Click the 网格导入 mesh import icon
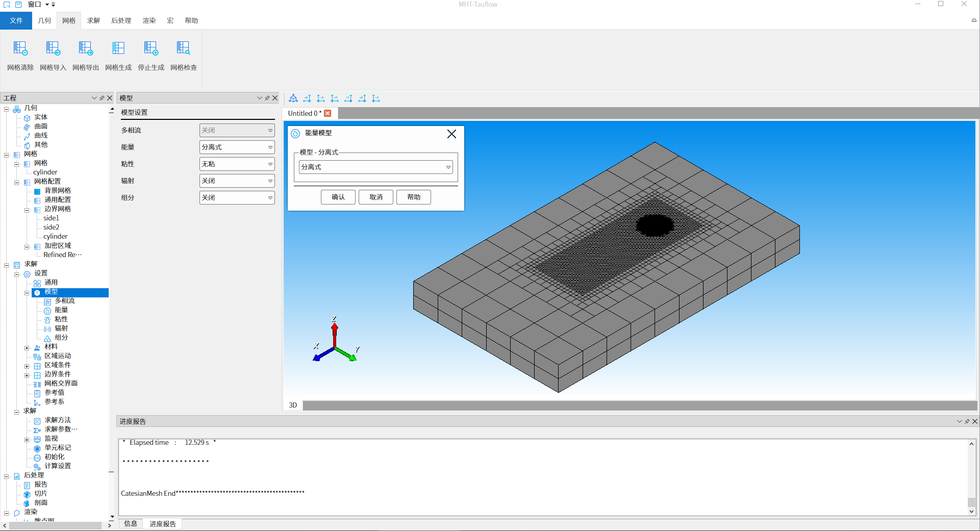This screenshot has width=980, height=531. click(x=53, y=49)
